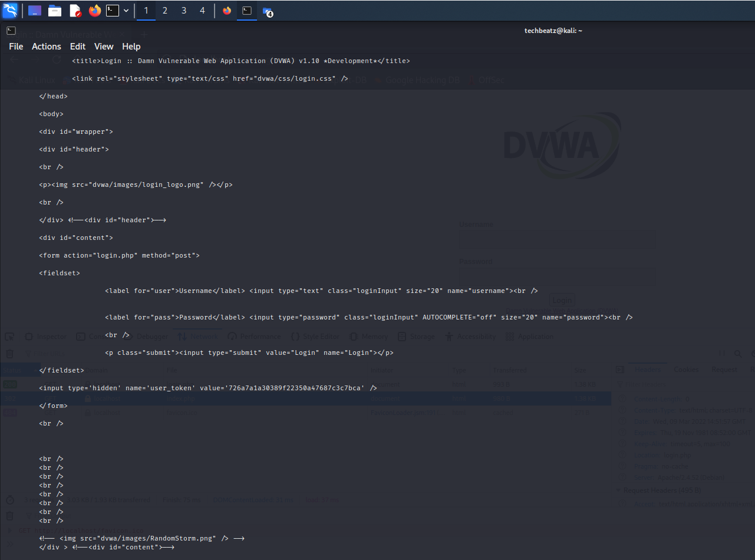Click the hidden user_token input line
The width and height of the screenshot is (755, 560).
coord(208,388)
